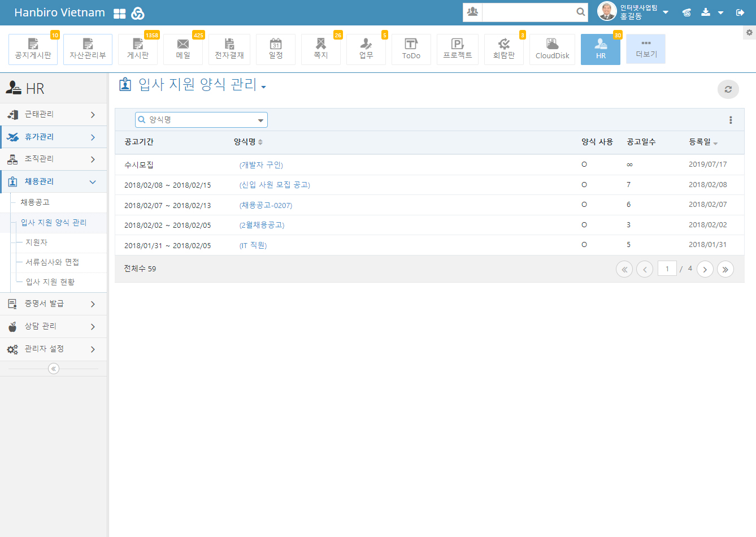Screen dimensions: 756x537
Task: Click the user profile avatar
Action: click(x=607, y=11)
